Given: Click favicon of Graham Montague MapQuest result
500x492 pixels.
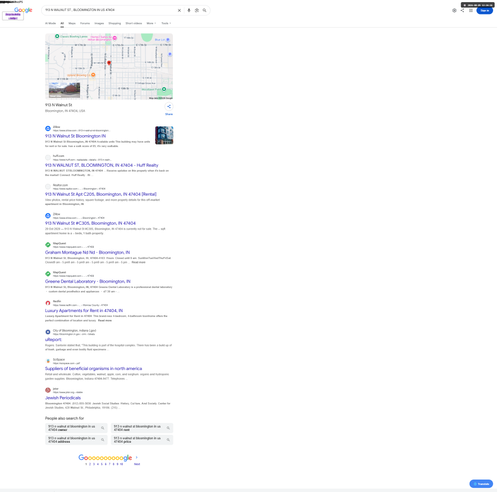Looking at the screenshot, I should (x=48, y=245).
